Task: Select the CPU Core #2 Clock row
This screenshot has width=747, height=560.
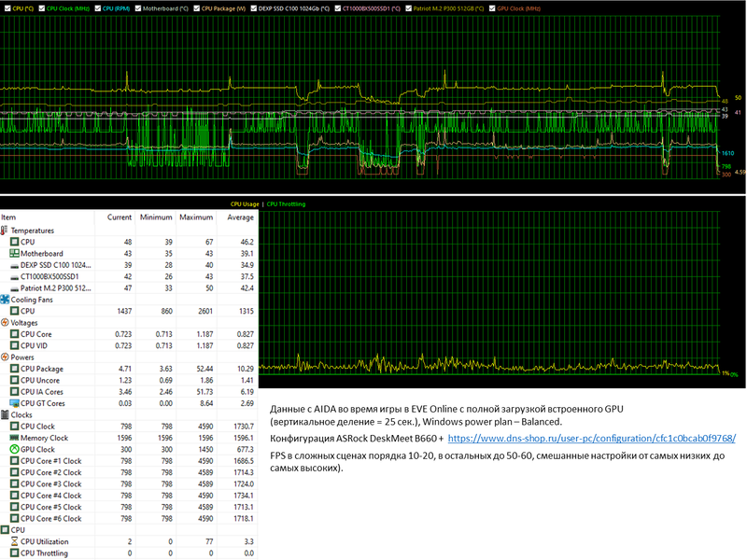Action: tap(129, 472)
